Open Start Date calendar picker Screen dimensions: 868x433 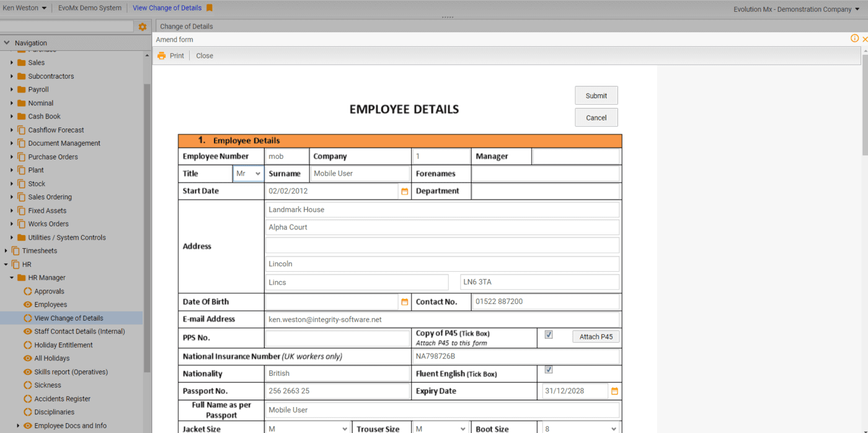[405, 192]
